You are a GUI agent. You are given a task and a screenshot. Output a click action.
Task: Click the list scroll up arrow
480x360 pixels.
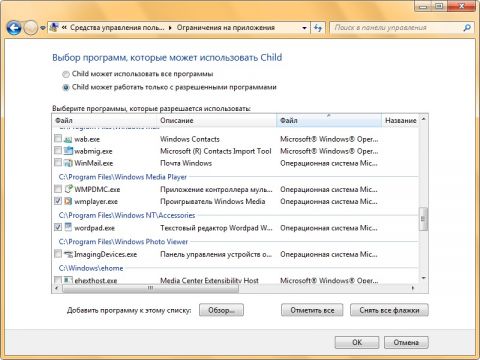pyautogui.click(x=423, y=119)
